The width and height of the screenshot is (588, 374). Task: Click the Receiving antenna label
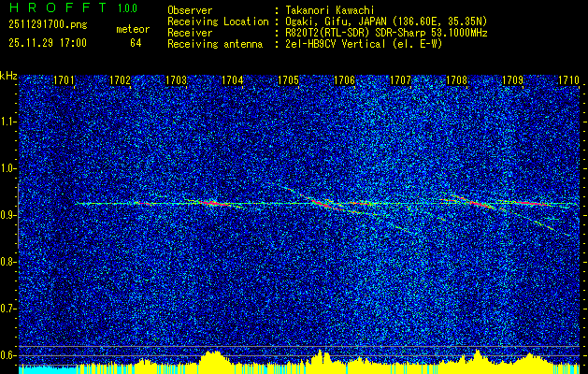(x=215, y=44)
